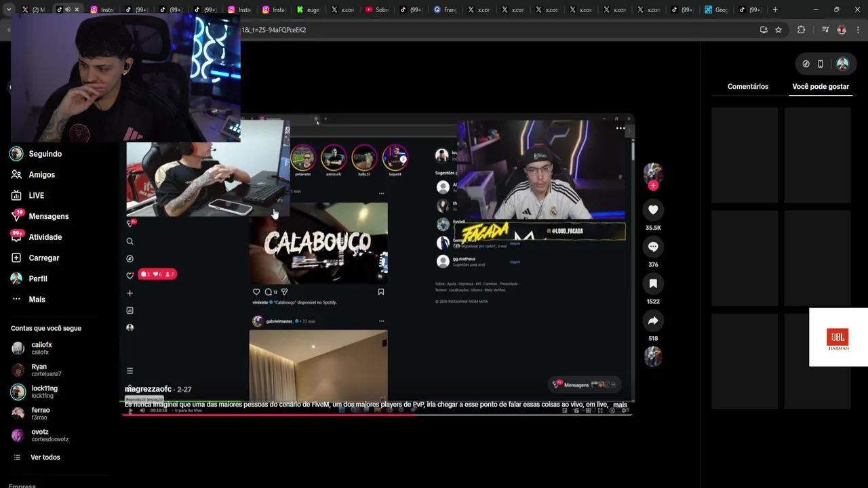This screenshot has width=868, height=488.
Task: Click Carregar to upload a video
Action: tap(35, 258)
